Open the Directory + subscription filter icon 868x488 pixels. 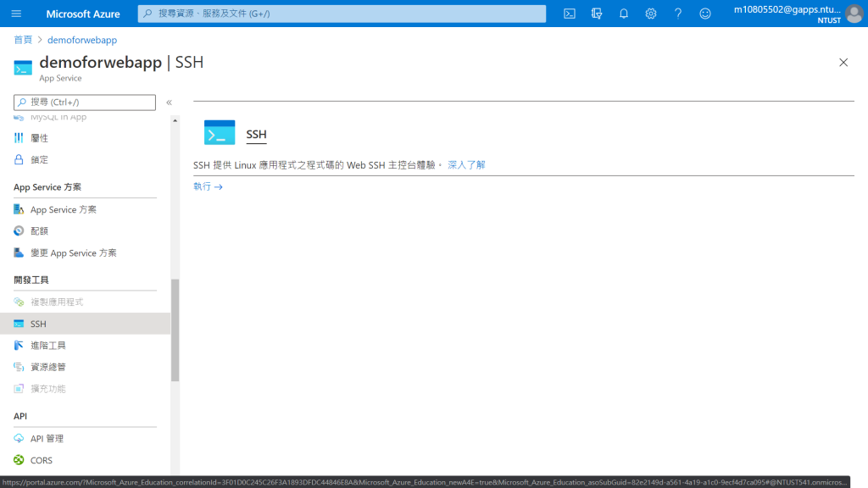click(x=596, y=14)
